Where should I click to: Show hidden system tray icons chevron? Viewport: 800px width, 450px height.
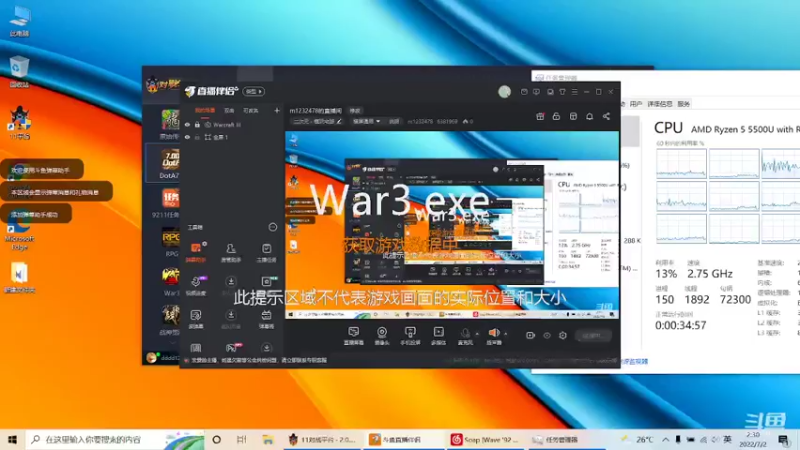coord(665,439)
